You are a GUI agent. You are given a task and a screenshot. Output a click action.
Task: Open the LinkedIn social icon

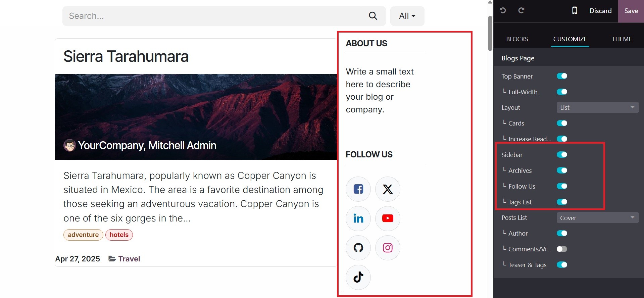(358, 218)
